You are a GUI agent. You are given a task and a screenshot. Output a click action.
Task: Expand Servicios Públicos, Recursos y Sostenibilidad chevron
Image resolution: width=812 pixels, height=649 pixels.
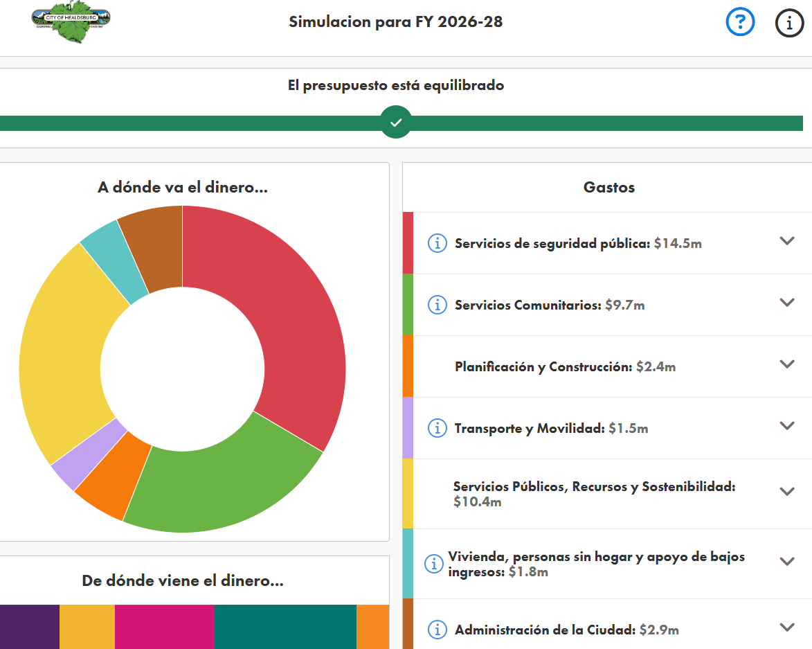(786, 492)
